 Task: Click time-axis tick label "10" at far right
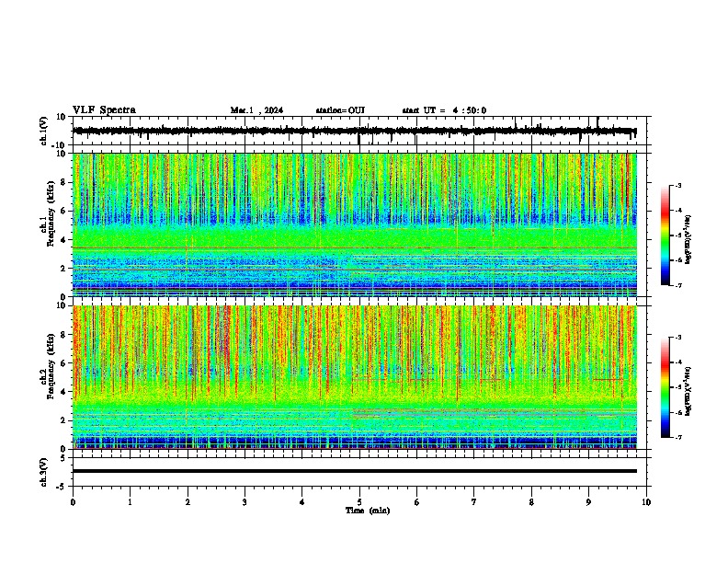click(x=646, y=502)
